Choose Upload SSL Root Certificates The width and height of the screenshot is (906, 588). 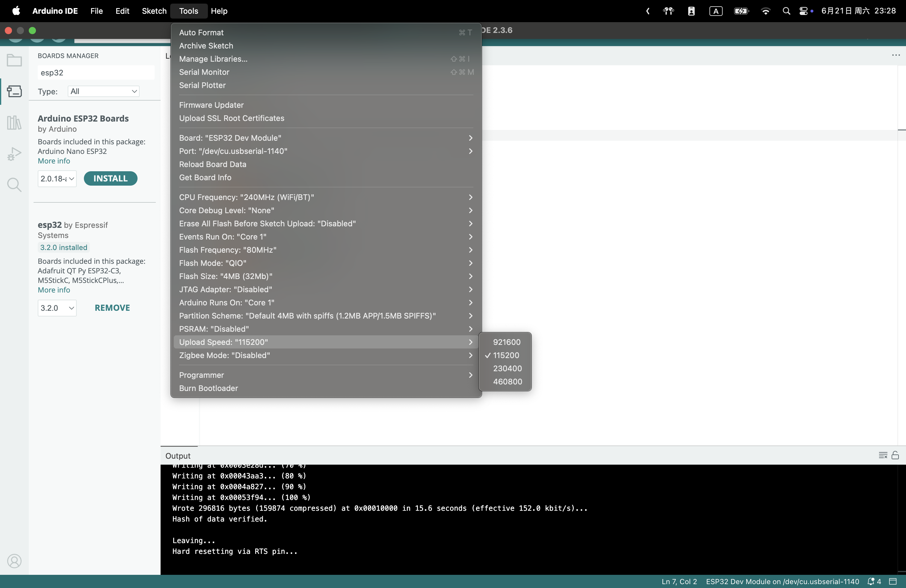tap(326, 118)
